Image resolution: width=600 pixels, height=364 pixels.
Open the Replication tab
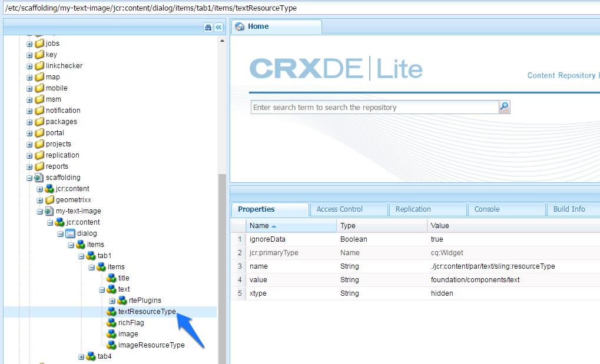pos(428,209)
